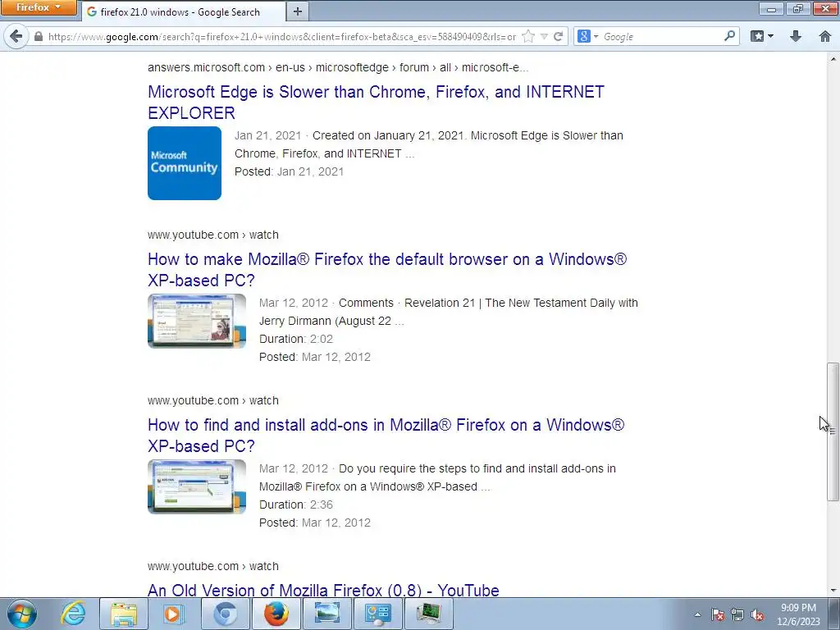
Task: Open Windows Media Player on taskbar
Action: pyautogui.click(x=172, y=614)
